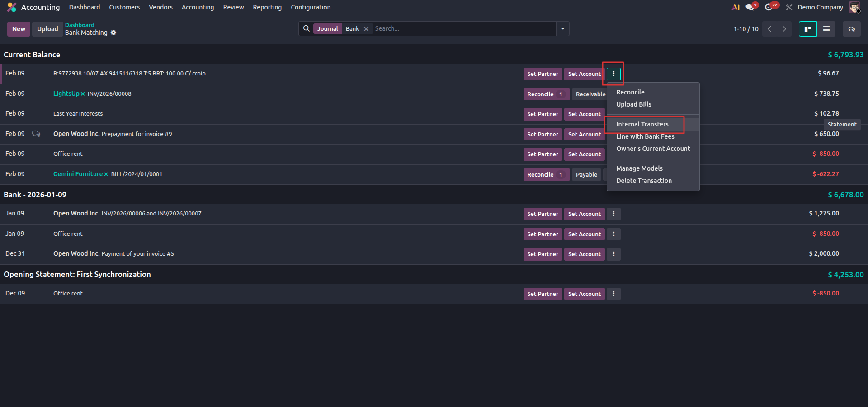The image size is (868, 407).
Task: Remove the Bank journal filter
Action: [366, 29]
